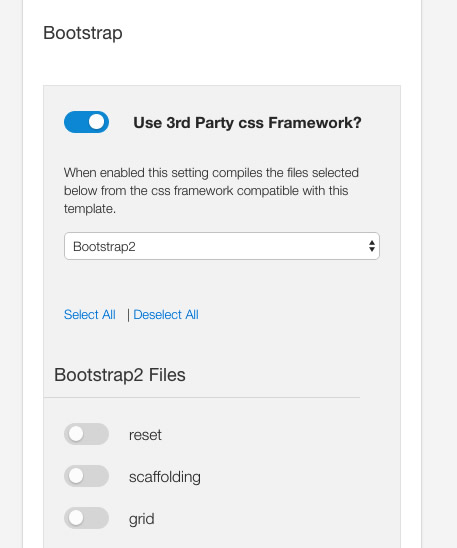The height and width of the screenshot is (548, 457).
Task: Switch on the grid file toggle
Action: [86, 518]
